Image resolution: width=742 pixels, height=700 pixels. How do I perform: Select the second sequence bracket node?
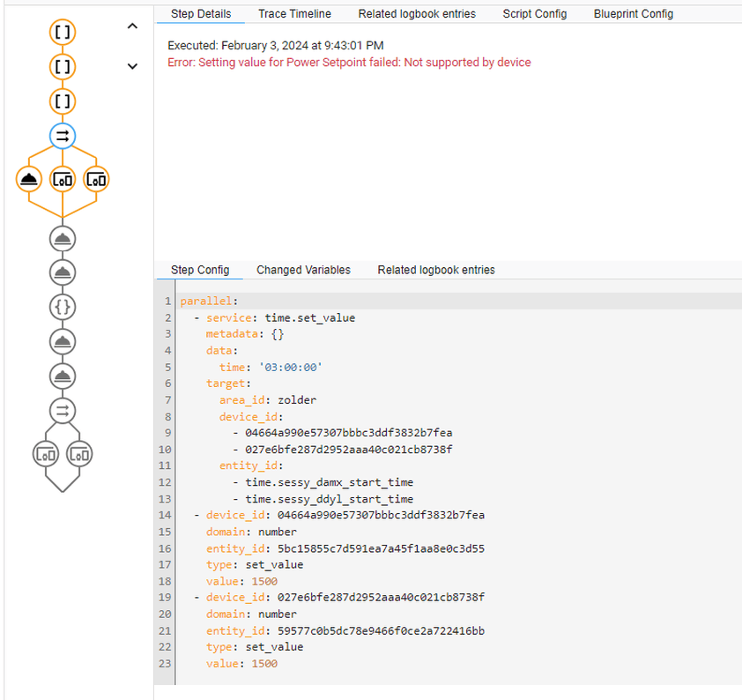[63, 67]
